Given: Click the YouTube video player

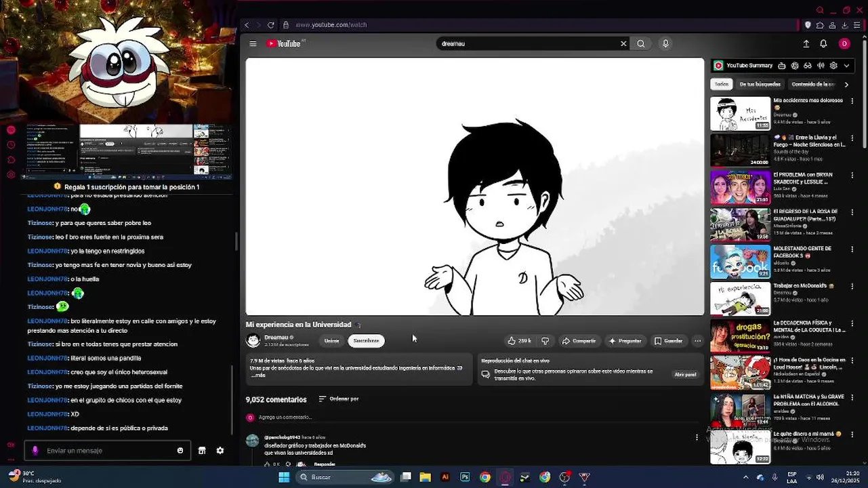Looking at the screenshot, I should [475, 186].
